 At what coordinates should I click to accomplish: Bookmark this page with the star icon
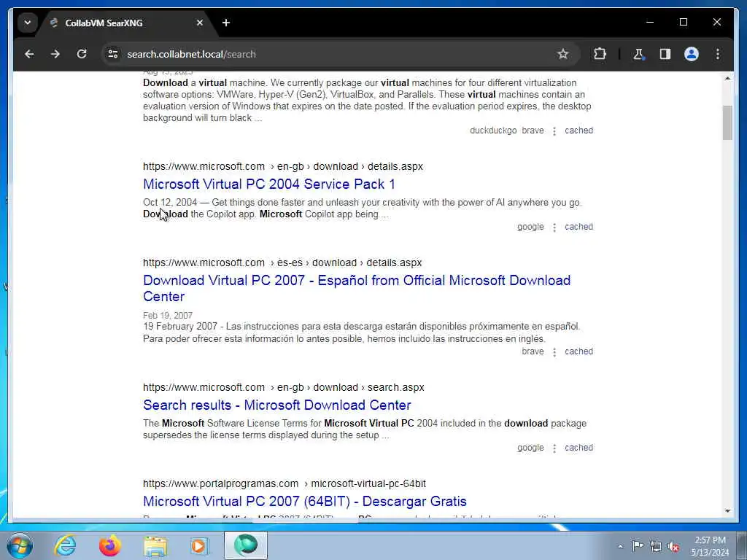pos(562,54)
